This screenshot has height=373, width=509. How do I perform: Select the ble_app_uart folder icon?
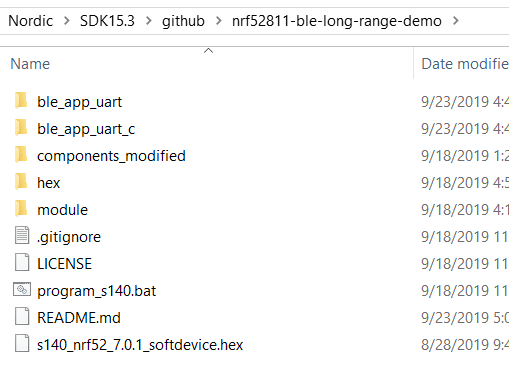pyautogui.click(x=21, y=101)
